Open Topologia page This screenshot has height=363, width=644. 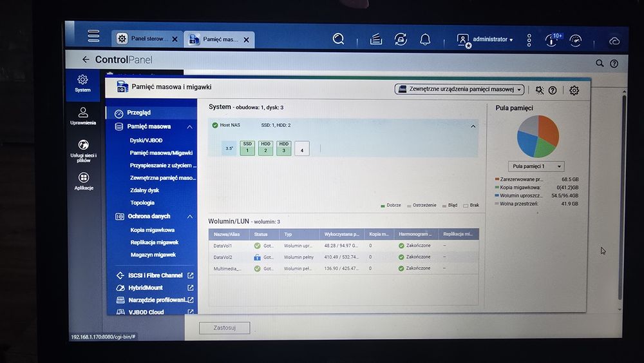pos(142,203)
